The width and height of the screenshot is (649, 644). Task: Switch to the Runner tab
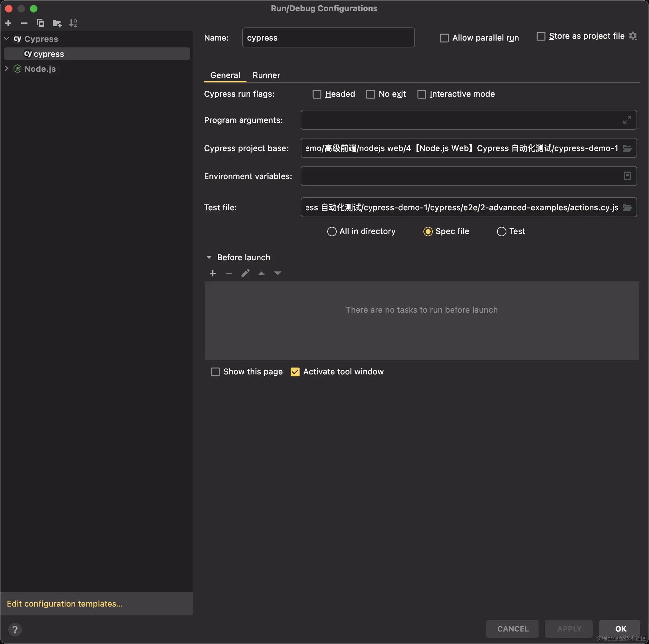coord(266,75)
